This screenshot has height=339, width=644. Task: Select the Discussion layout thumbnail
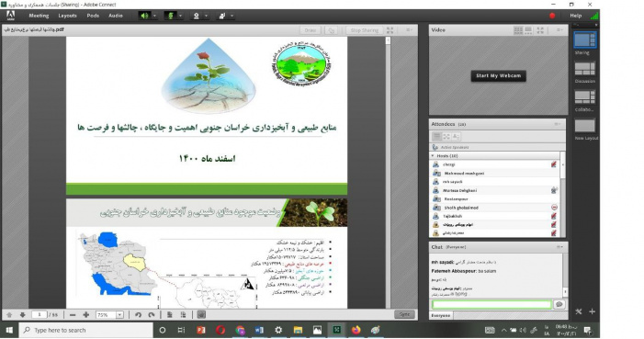pyautogui.click(x=585, y=69)
